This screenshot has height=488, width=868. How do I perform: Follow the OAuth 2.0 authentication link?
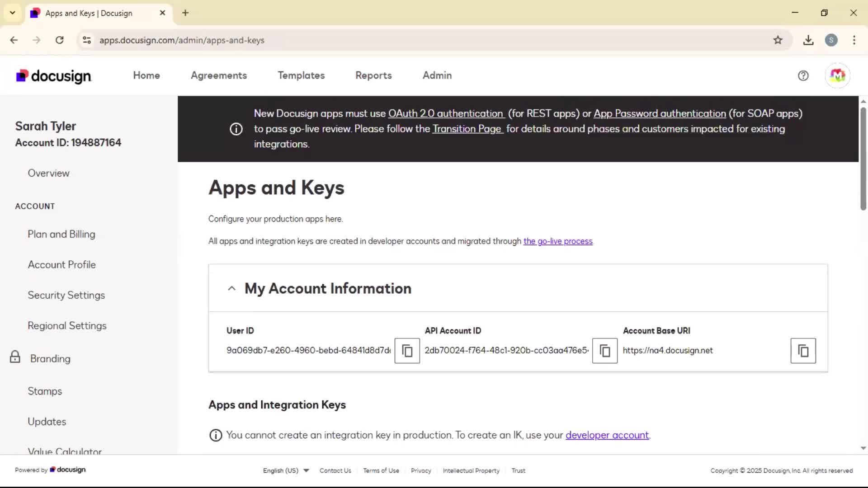coord(446,113)
